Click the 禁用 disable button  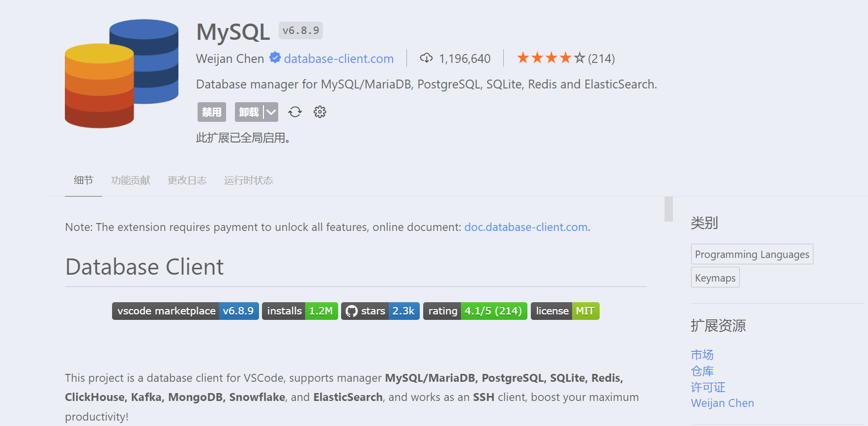212,112
